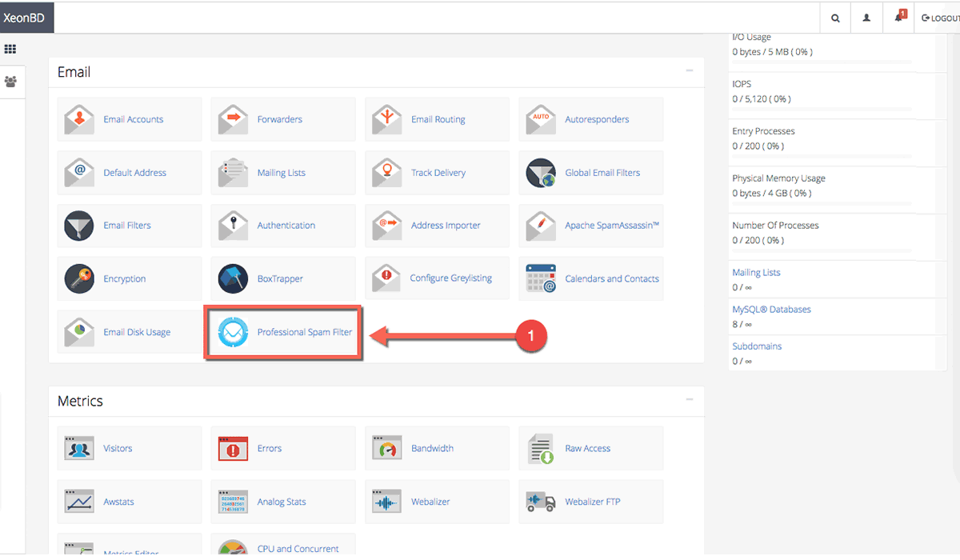This screenshot has width=960, height=560.
Task: Click the Entry Processes label
Action: coord(763,131)
